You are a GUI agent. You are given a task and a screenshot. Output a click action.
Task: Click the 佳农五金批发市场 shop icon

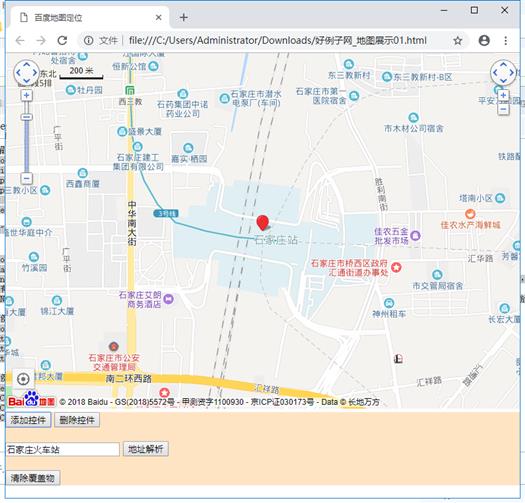click(x=415, y=236)
